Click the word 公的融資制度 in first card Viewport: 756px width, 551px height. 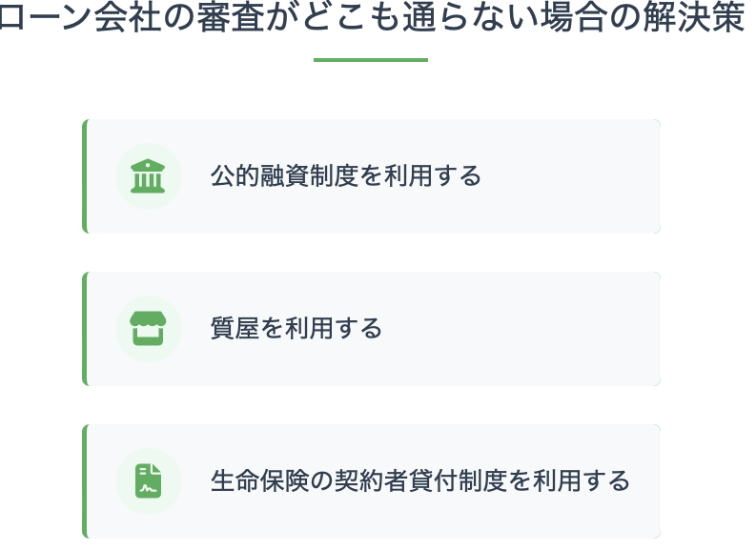tap(284, 175)
